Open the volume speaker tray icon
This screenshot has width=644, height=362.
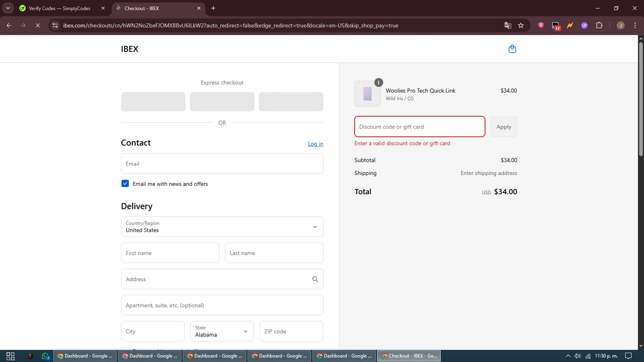[577, 356]
